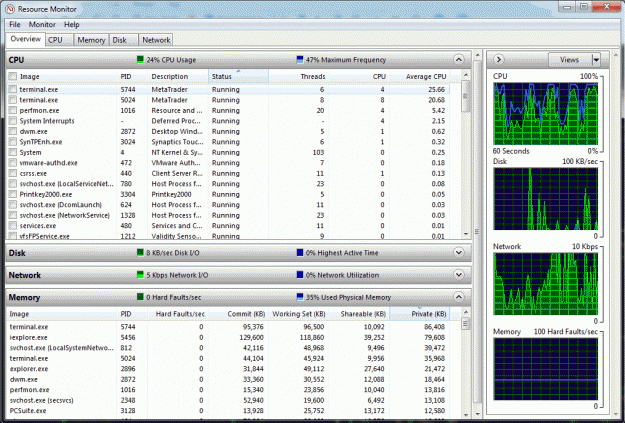Click the blue Network Utilization indicator square

[x=300, y=275]
